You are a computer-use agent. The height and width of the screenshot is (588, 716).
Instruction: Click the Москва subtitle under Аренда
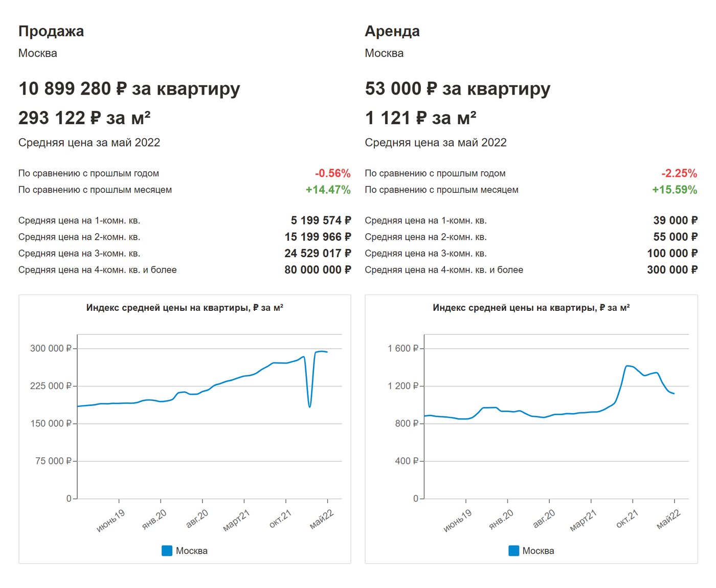click(x=384, y=53)
